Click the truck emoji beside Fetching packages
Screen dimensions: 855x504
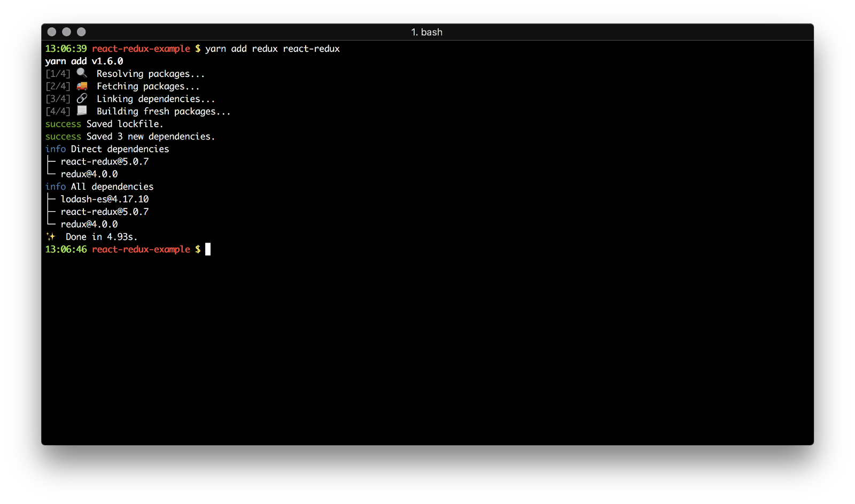[82, 86]
